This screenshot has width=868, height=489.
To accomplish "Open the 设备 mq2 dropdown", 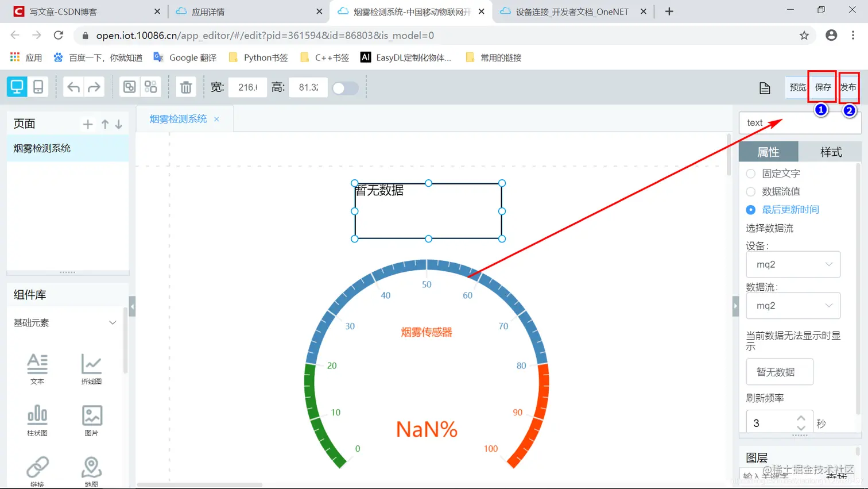I will coord(793,264).
